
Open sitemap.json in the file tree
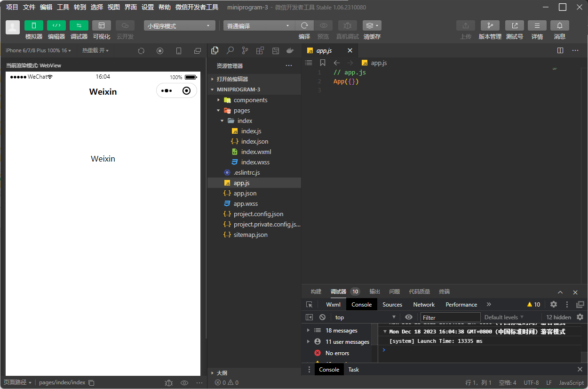pos(254,235)
